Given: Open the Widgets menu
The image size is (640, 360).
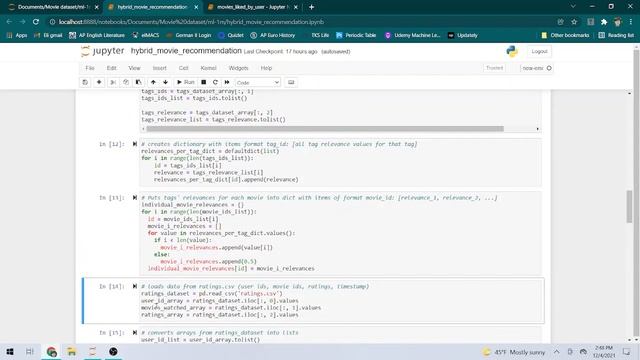Looking at the screenshot, I should [238, 68].
